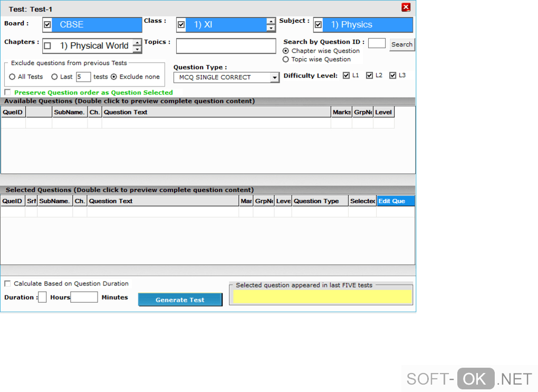Choose Last N tests exclusion option

[54, 77]
